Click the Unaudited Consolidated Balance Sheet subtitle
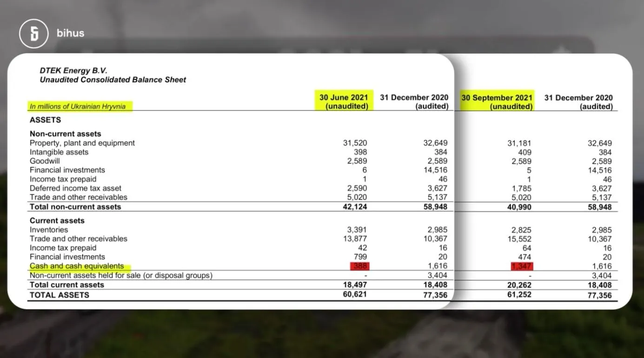The image size is (644, 358). [113, 80]
